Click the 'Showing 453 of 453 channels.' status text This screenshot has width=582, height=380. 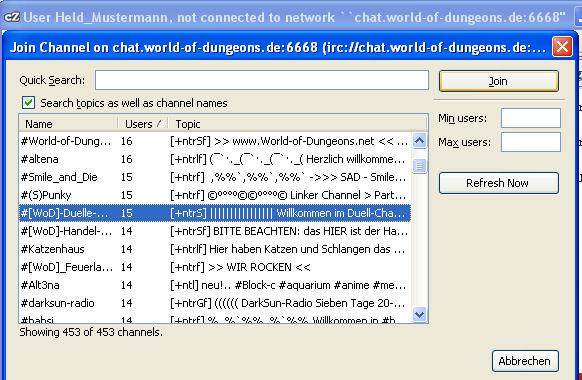(x=91, y=332)
